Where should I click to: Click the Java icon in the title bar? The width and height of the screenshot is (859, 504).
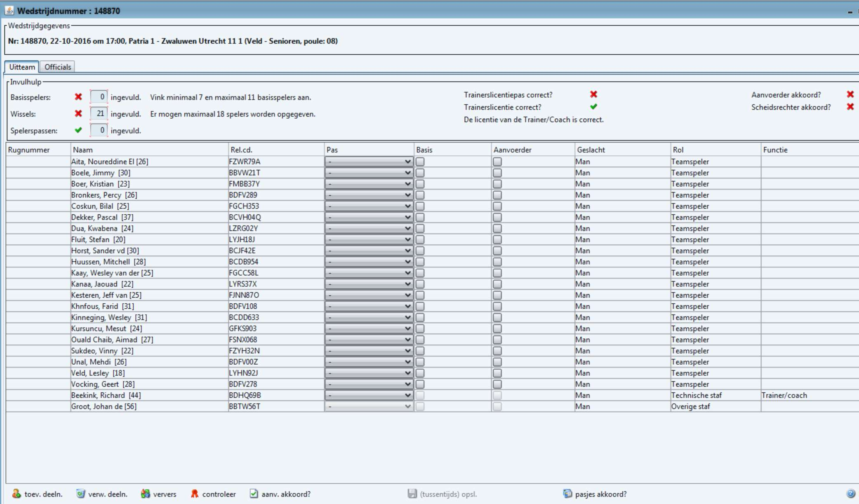pos(9,11)
